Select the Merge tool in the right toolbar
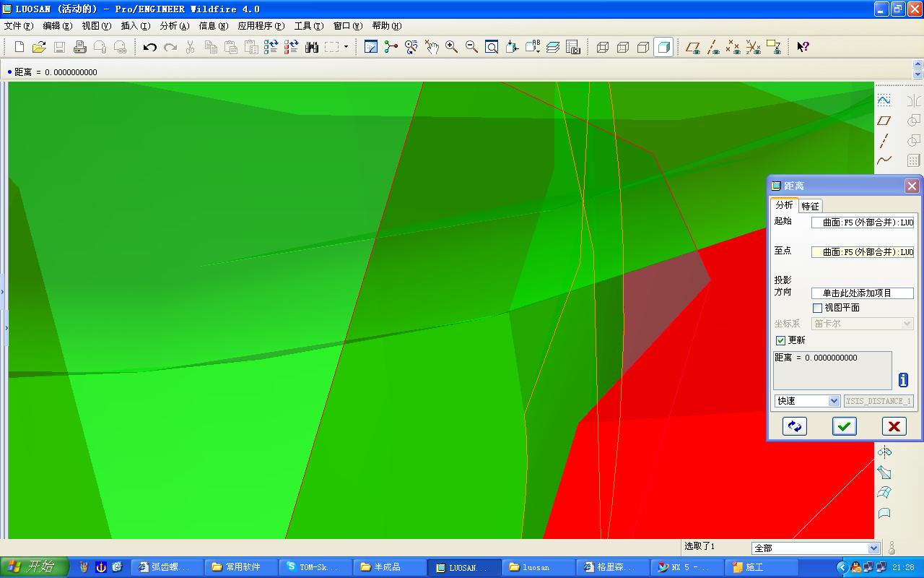This screenshot has height=578, width=924. click(x=913, y=120)
